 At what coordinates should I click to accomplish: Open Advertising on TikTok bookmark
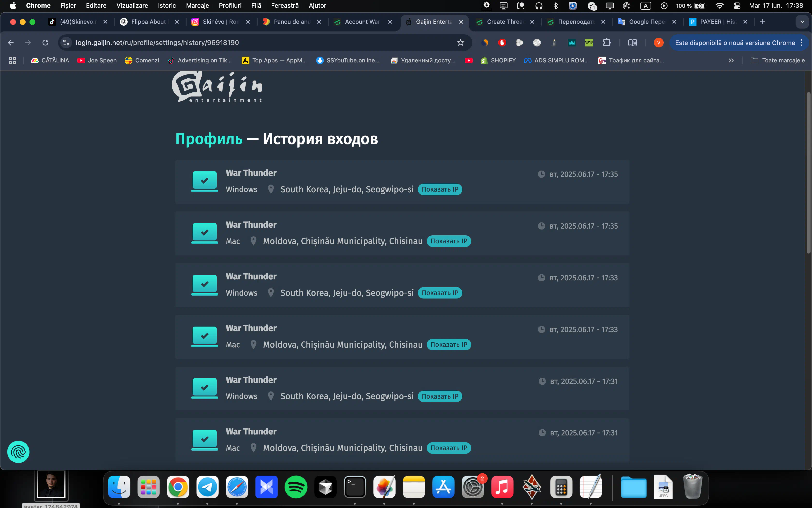(x=200, y=60)
